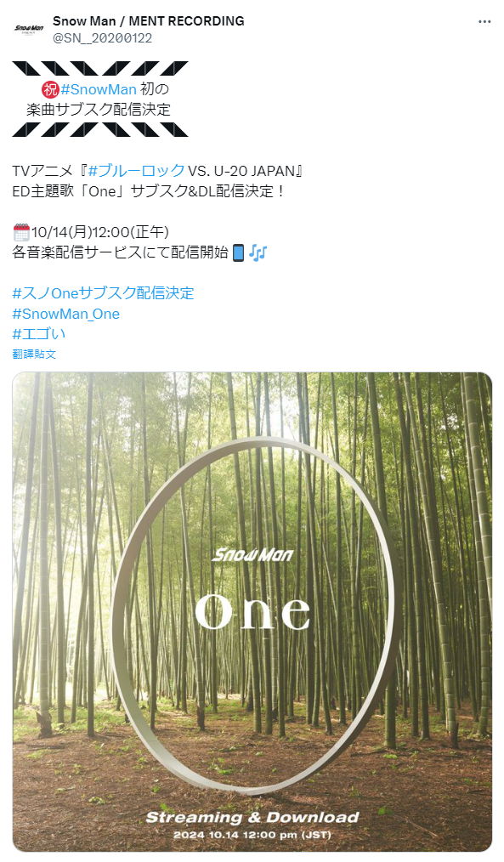Click 翻譯貼文 to translate the post
The height and width of the screenshot is (862, 504).
click(x=34, y=354)
